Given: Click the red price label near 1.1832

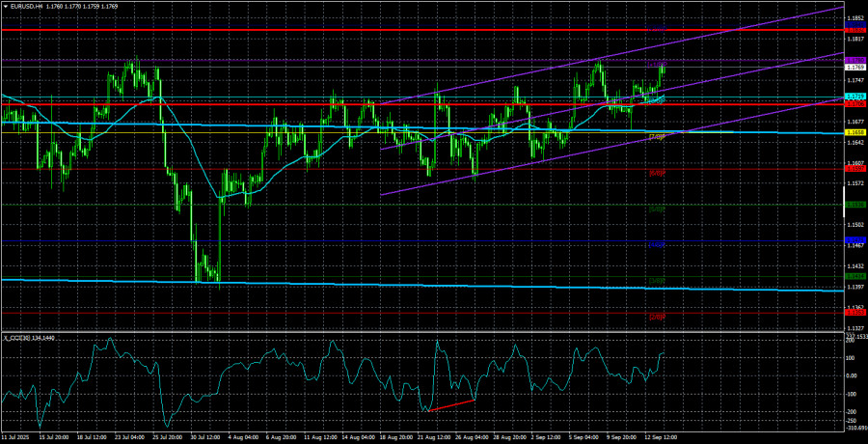Looking at the screenshot, I should tap(854, 31).
